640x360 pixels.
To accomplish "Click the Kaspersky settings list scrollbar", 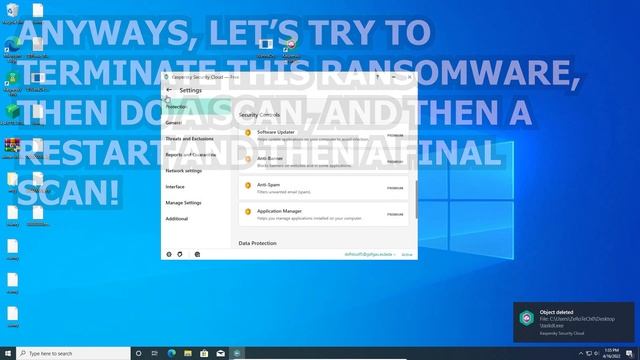I will [x=416, y=200].
